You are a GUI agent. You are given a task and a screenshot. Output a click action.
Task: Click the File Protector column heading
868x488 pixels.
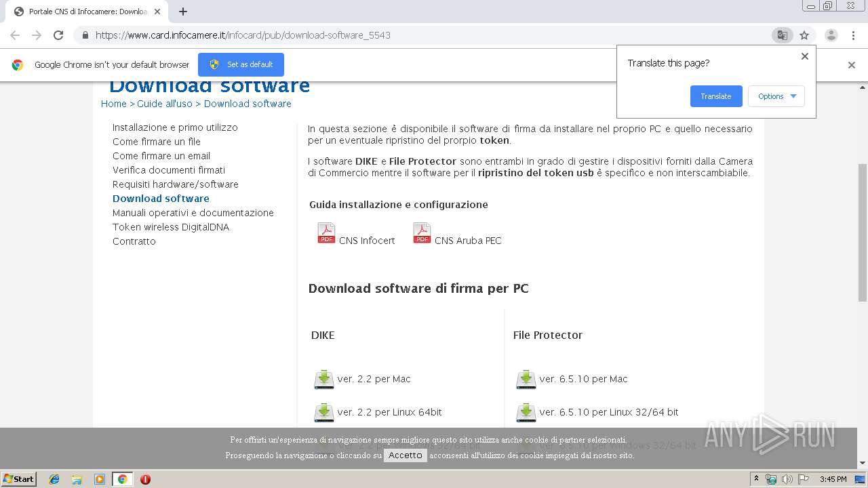point(548,335)
